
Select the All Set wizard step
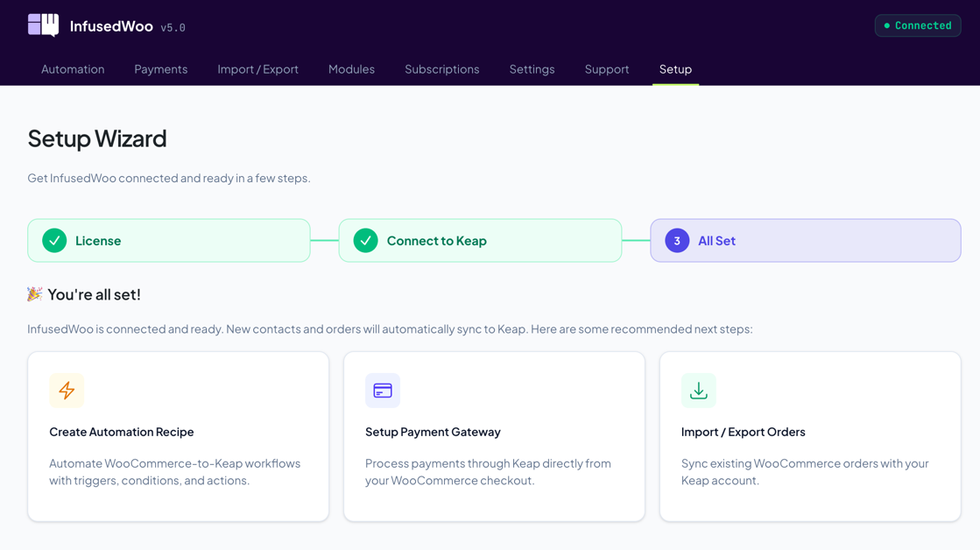point(805,240)
